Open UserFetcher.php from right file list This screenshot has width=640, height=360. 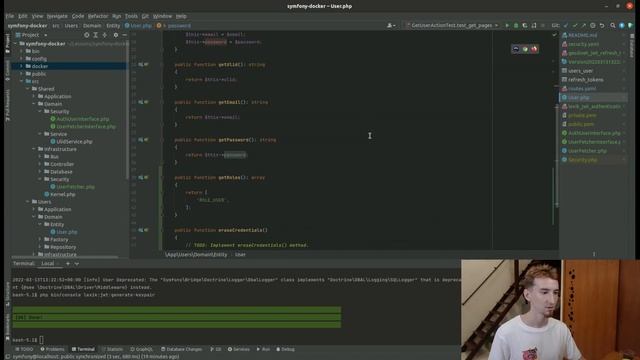pos(587,151)
